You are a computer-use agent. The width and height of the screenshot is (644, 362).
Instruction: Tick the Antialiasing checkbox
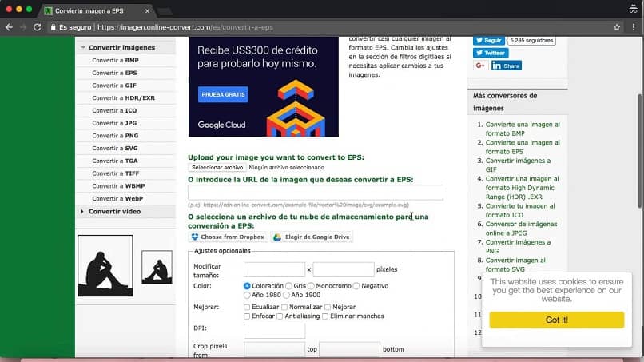(x=280, y=316)
